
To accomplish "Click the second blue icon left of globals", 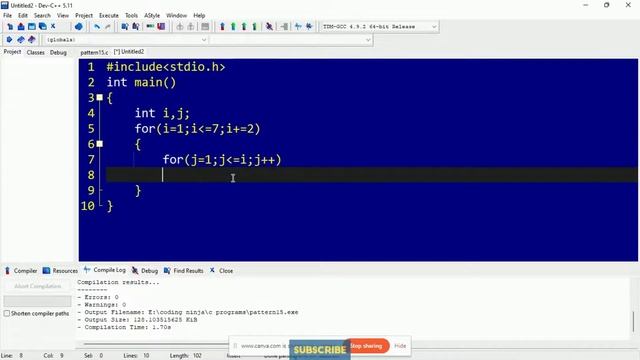I will [20, 40].
